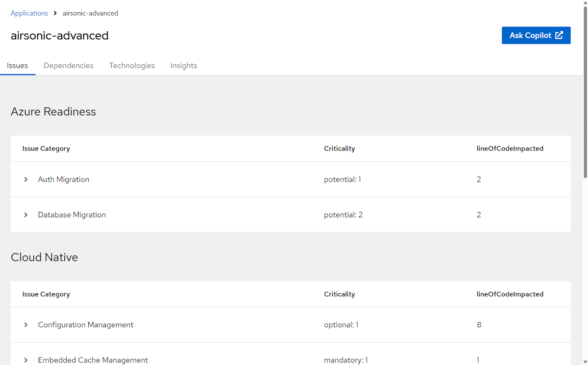This screenshot has width=588, height=365.
Task: Click the scrollbar up arrow
Action: pos(585,3)
